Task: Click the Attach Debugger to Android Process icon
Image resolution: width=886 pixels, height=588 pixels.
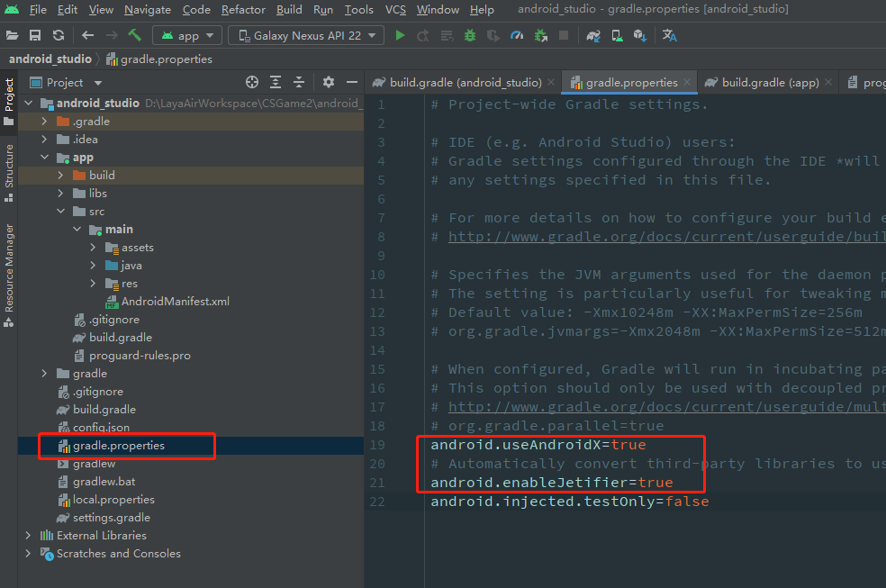Action: pos(541,36)
